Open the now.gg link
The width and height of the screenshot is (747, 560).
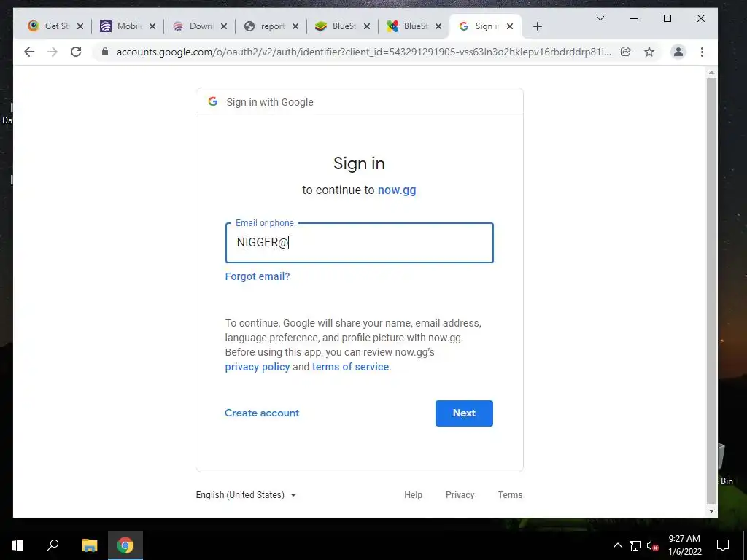point(397,190)
